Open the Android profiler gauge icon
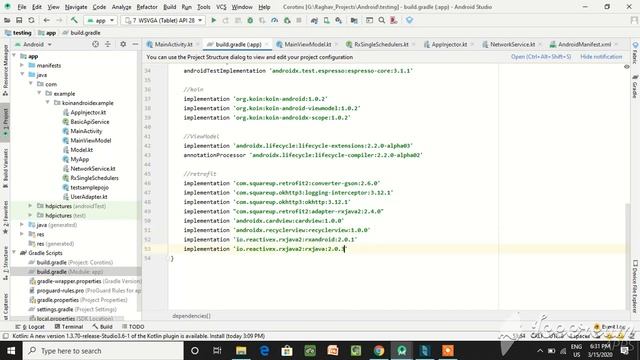This screenshot has height=360, width=640. click(x=275, y=20)
